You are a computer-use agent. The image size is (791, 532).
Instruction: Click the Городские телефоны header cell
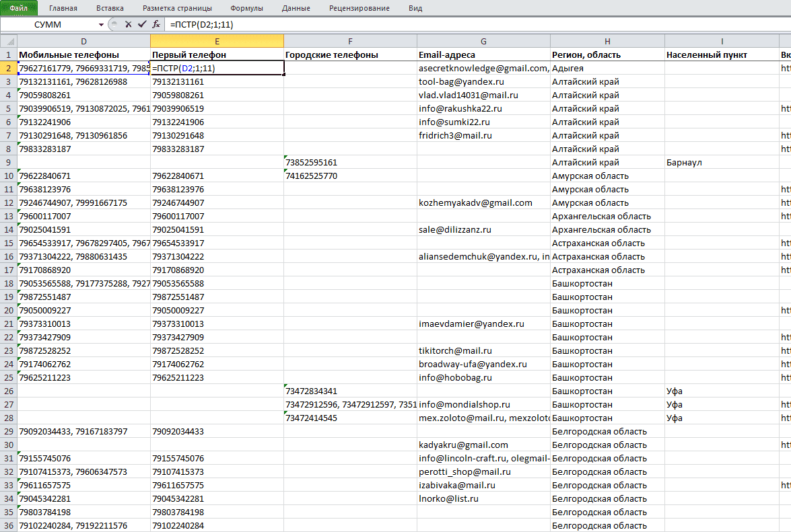coord(350,55)
